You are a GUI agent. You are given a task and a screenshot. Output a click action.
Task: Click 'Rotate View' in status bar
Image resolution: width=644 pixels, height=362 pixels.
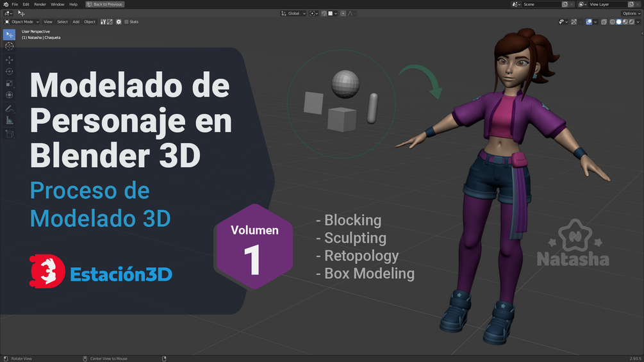click(21, 359)
